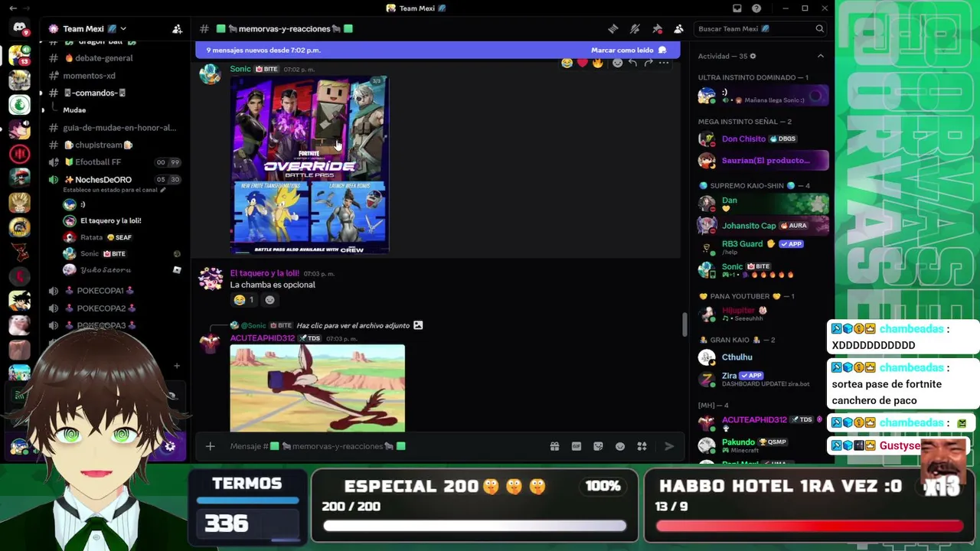Viewport: 980px width, 551px height.
Task: Invite people using the server header icon
Action: pyautogui.click(x=177, y=29)
